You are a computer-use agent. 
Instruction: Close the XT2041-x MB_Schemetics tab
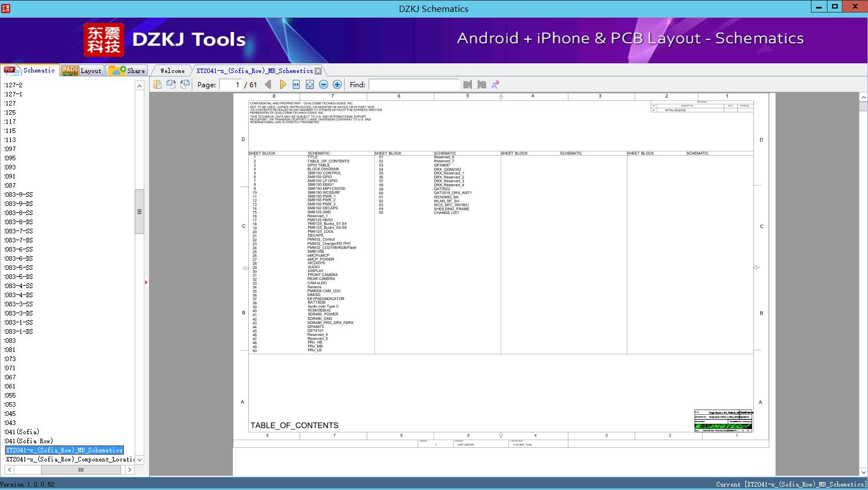pyautogui.click(x=318, y=71)
